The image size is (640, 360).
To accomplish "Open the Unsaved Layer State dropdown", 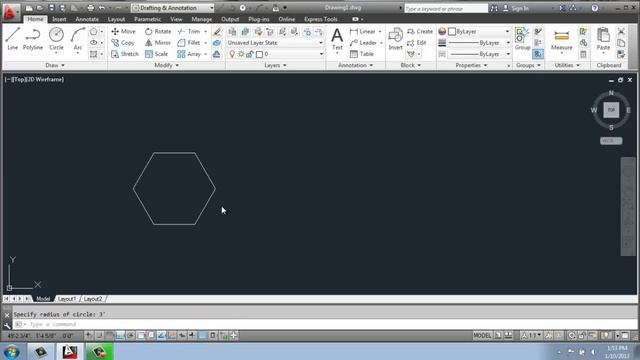I will pyautogui.click(x=275, y=42).
